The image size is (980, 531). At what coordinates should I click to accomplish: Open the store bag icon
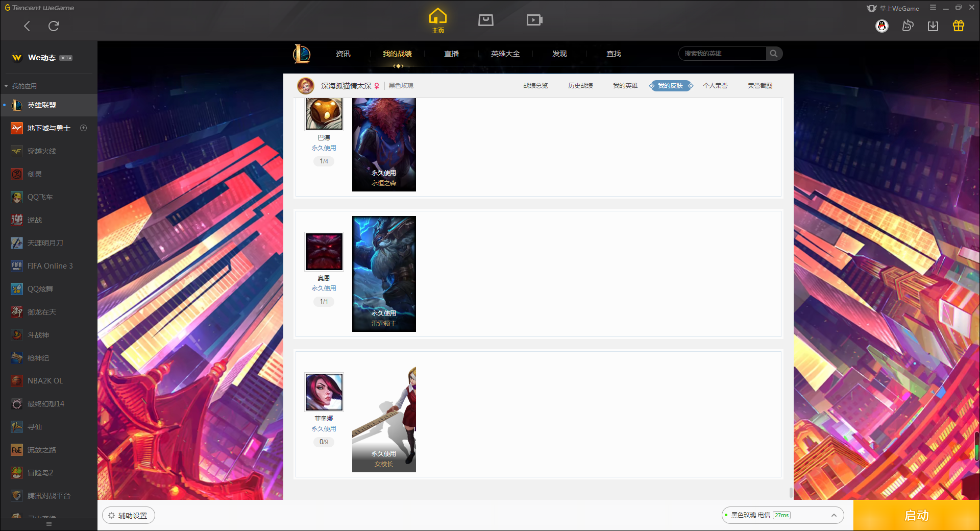tap(486, 20)
